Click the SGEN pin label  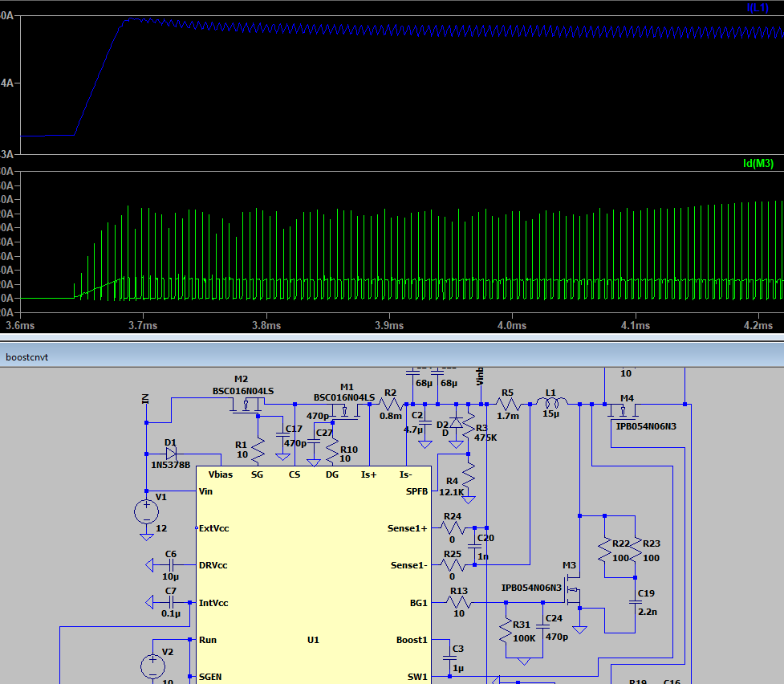[210, 677]
